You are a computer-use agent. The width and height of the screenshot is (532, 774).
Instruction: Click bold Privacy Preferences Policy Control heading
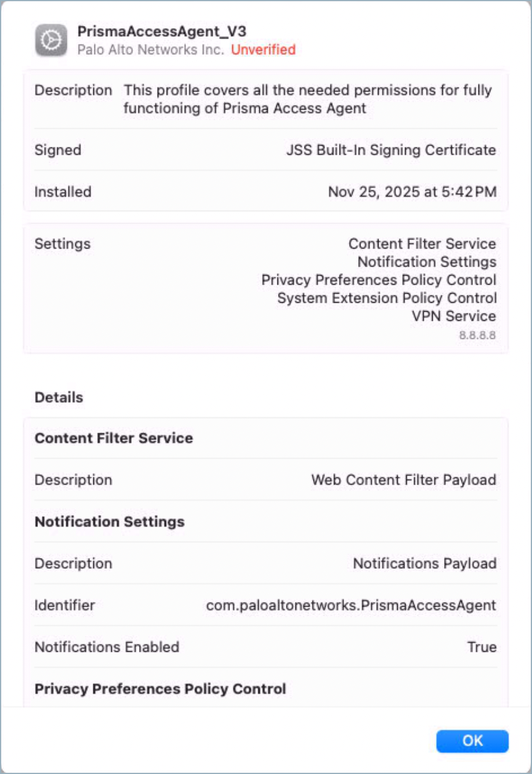click(x=160, y=689)
